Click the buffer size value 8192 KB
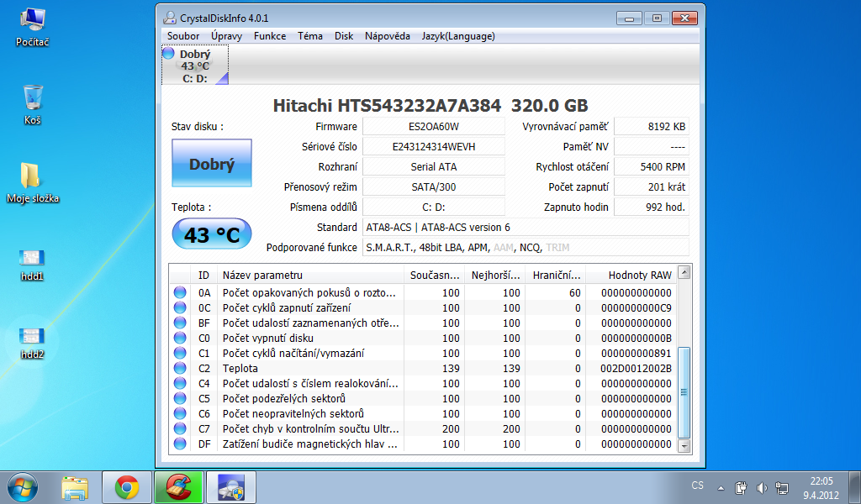The width and height of the screenshot is (861, 504). pos(652,127)
